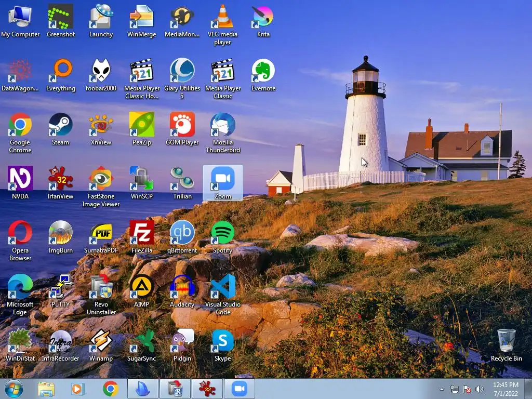
Task: Click the Google Chrome desktop icon
Action: click(x=20, y=133)
